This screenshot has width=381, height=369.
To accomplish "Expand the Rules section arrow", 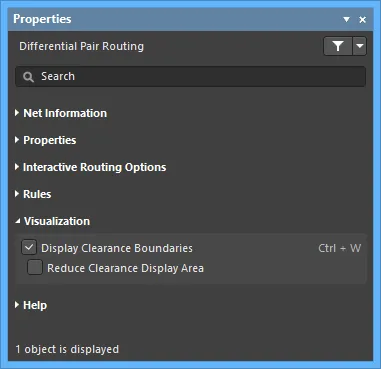I will point(17,194).
